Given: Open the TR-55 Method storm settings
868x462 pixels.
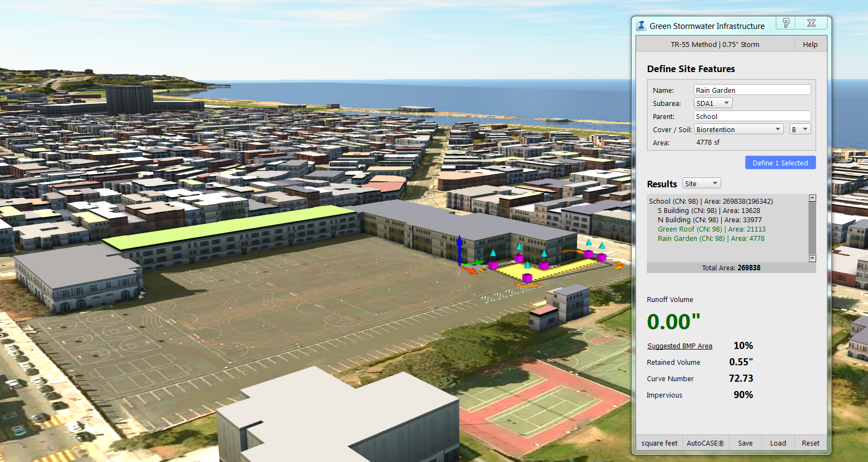Looking at the screenshot, I should click(715, 44).
